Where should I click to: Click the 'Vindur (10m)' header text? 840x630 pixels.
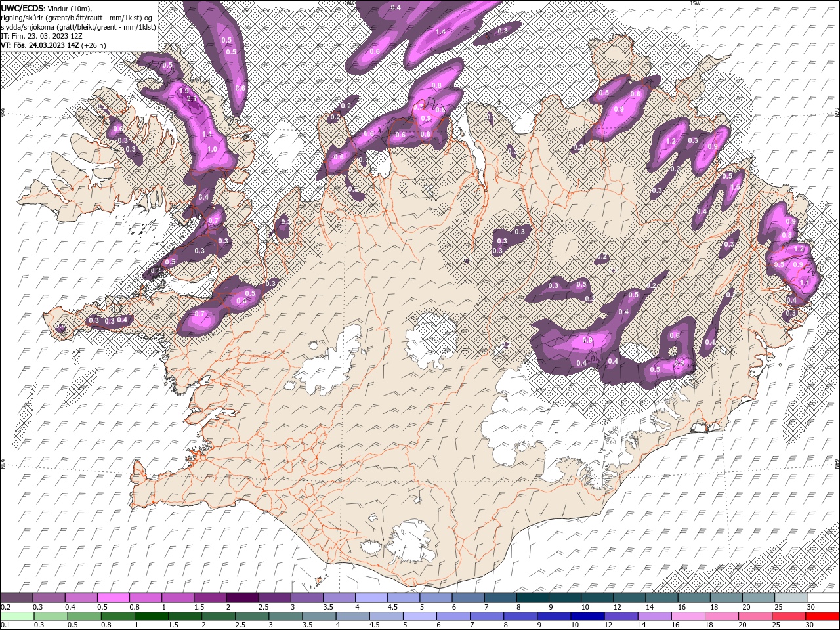(69, 9)
